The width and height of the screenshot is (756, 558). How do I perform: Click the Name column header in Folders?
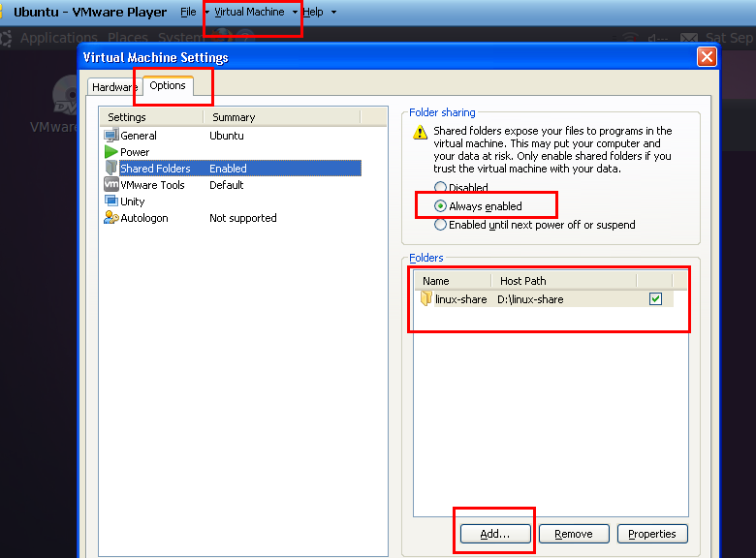tap(453, 281)
